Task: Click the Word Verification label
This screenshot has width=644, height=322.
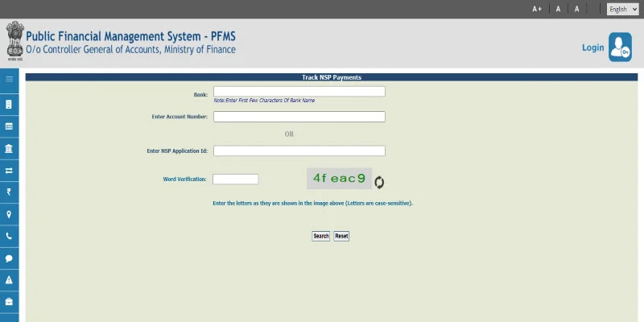Action: (184, 179)
